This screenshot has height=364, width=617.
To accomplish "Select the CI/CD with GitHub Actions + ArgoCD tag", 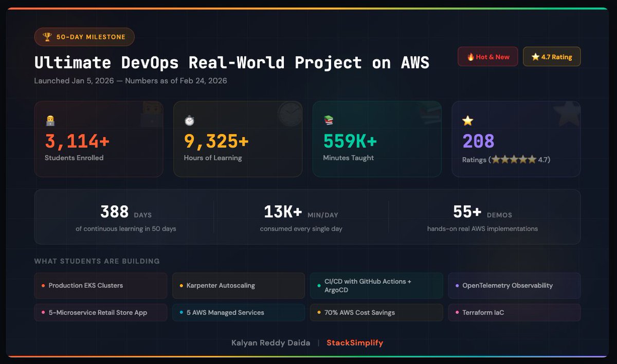I will (376, 285).
